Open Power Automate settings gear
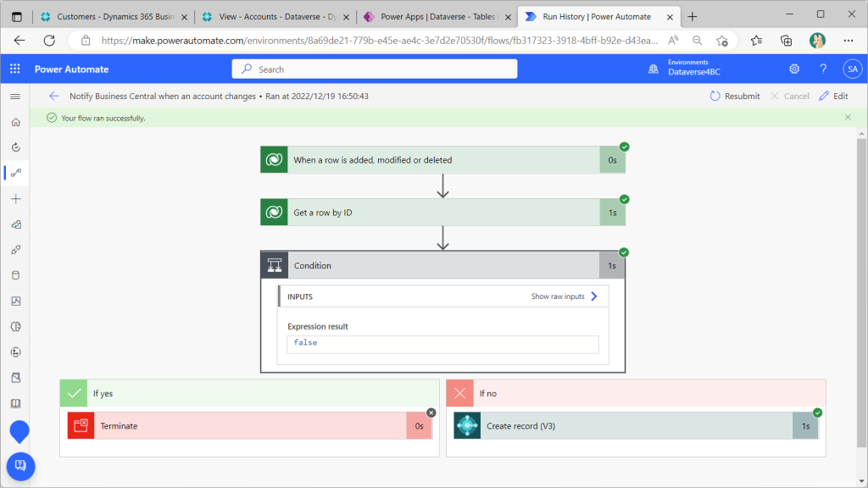 pos(794,69)
